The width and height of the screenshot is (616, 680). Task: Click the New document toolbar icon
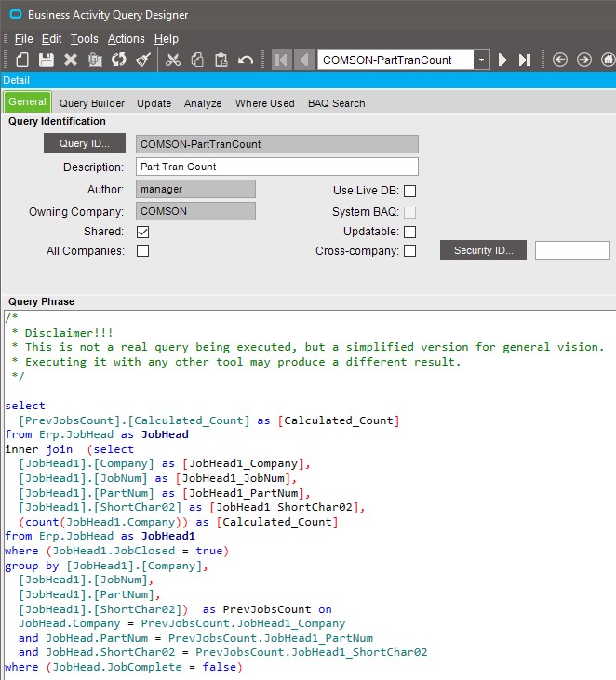[22, 60]
